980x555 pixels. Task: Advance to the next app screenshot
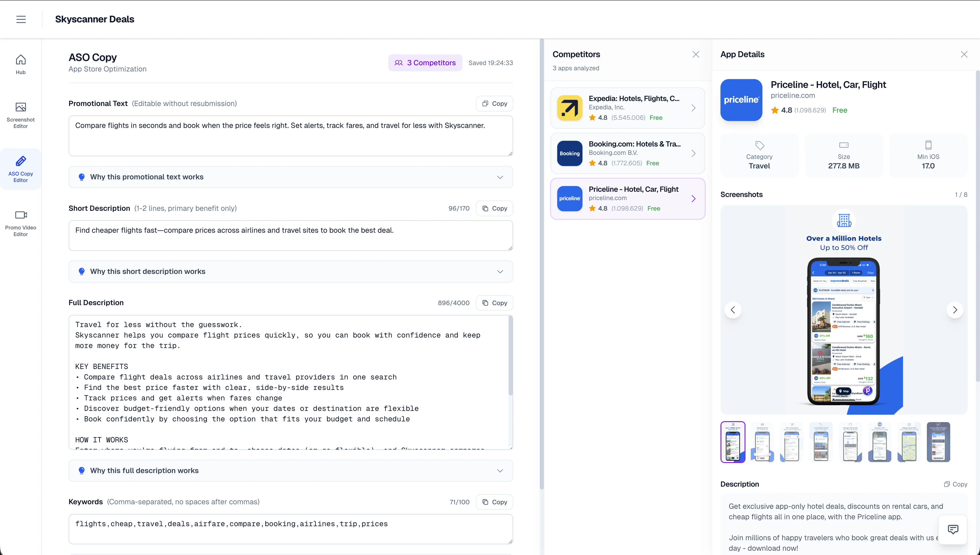pyautogui.click(x=955, y=310)
